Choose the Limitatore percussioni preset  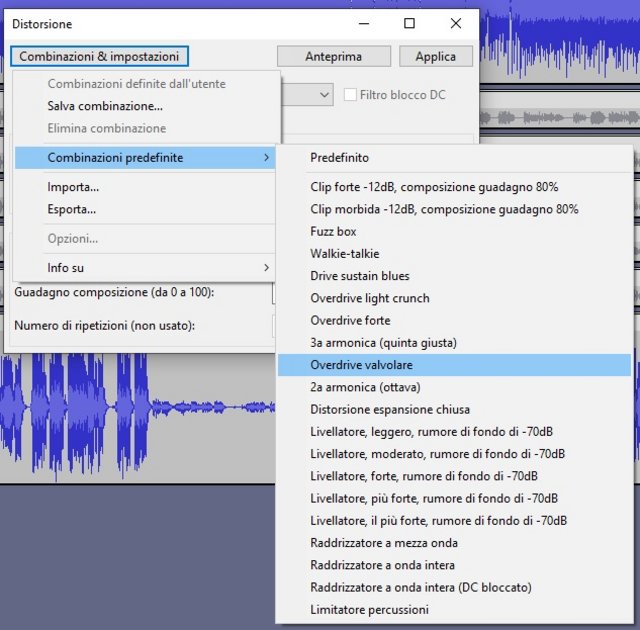point(369,610)
